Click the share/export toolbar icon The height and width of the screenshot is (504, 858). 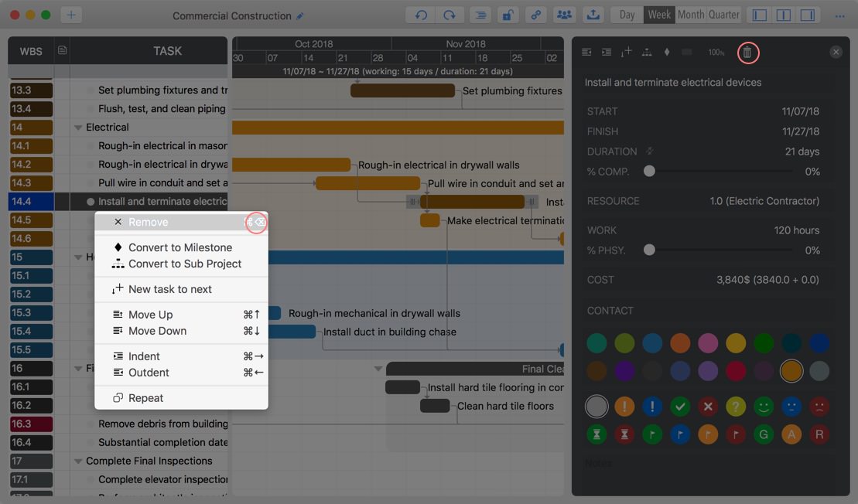click(593, 15)
